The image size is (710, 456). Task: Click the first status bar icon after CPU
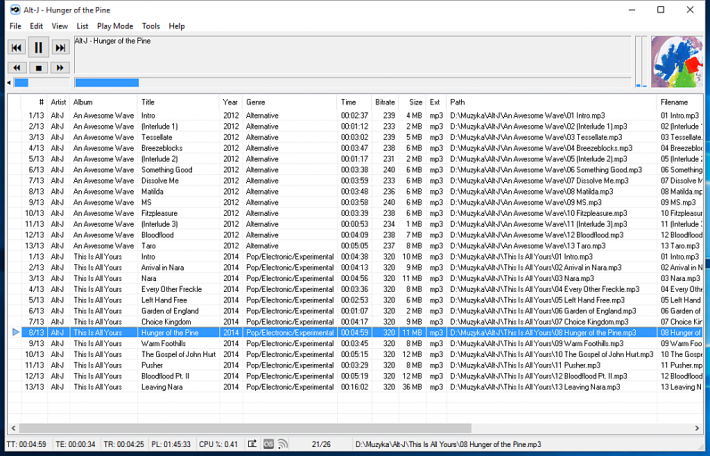click(252, 444)
